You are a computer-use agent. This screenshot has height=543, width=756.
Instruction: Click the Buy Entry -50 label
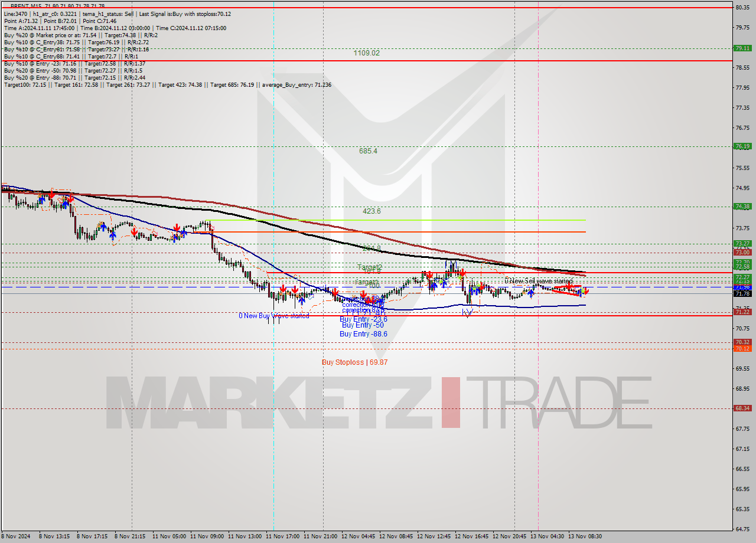coord(363,325)
